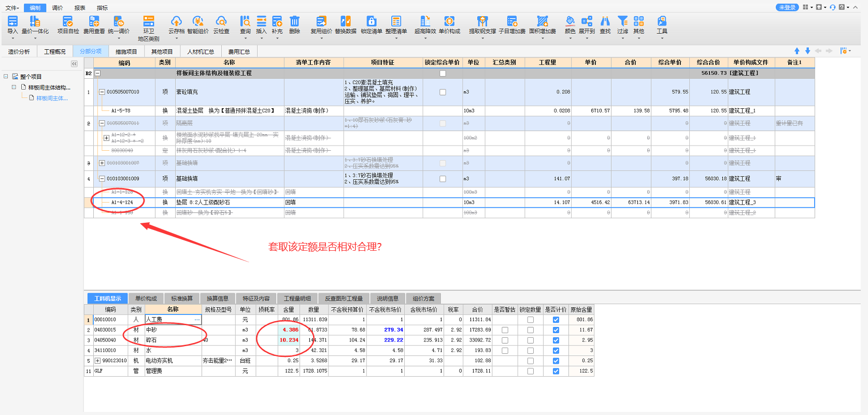The image size is (868, 415).
Task: Open the 标准换算 bottom tab
Action: point(182,298)
